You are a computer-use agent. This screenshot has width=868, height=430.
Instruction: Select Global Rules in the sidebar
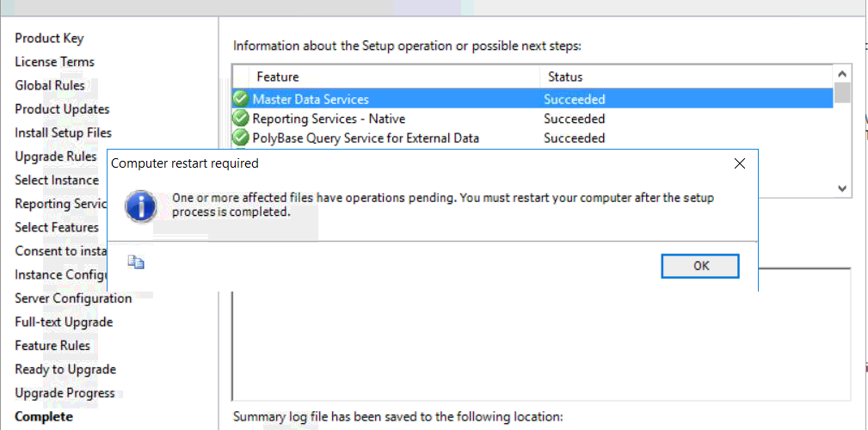(x=50, y=85)
